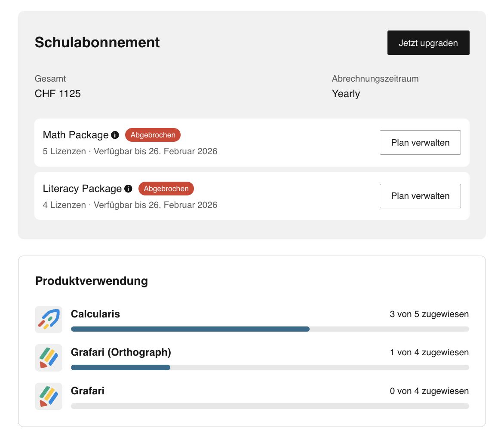Open Plan verwalten for Math Package
The image size is (504, 439).
coord(420,143)
